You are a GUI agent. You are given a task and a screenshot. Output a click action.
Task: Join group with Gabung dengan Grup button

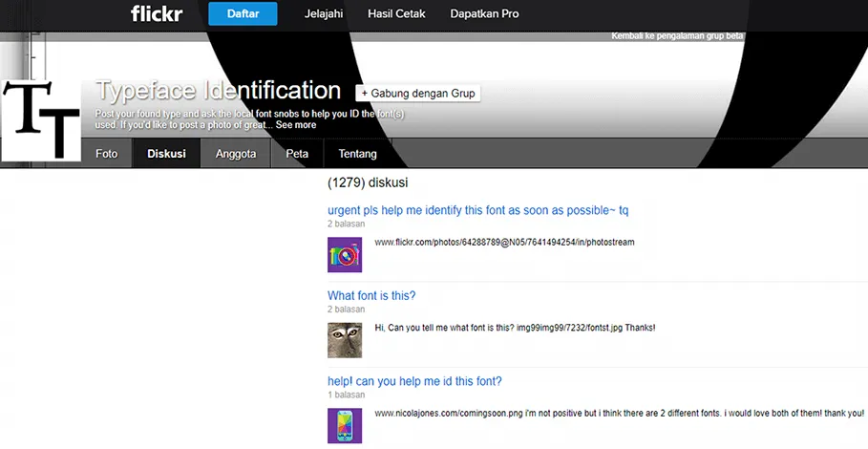pos(418,94)
